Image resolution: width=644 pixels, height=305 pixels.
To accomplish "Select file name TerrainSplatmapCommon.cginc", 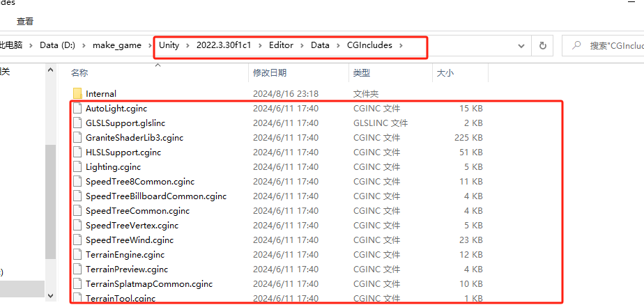I will [x=149, y=283].
